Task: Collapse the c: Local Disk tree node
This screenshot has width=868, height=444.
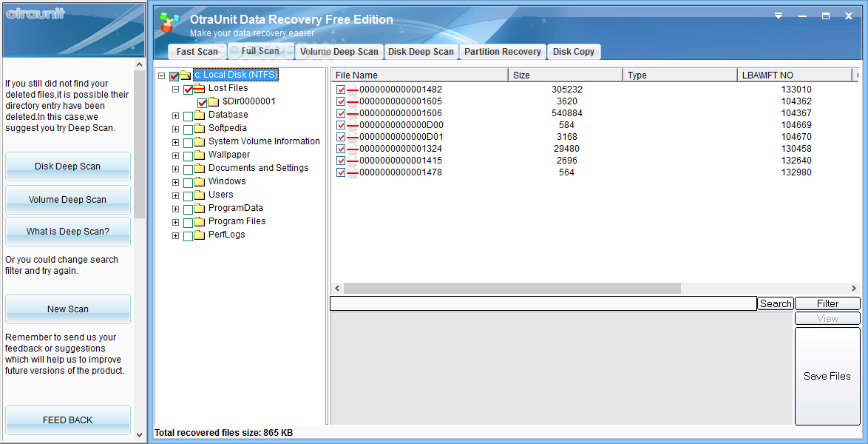Action: (x=162, y=75)
